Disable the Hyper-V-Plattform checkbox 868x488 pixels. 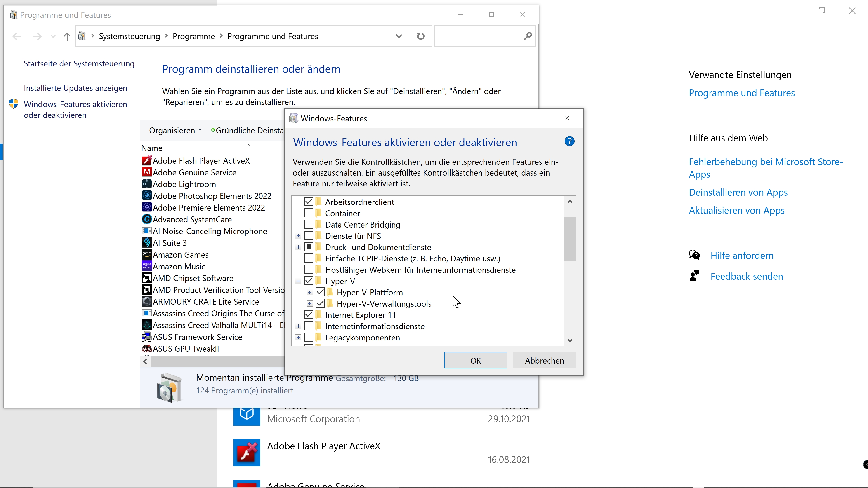click(x=320, y=292)
